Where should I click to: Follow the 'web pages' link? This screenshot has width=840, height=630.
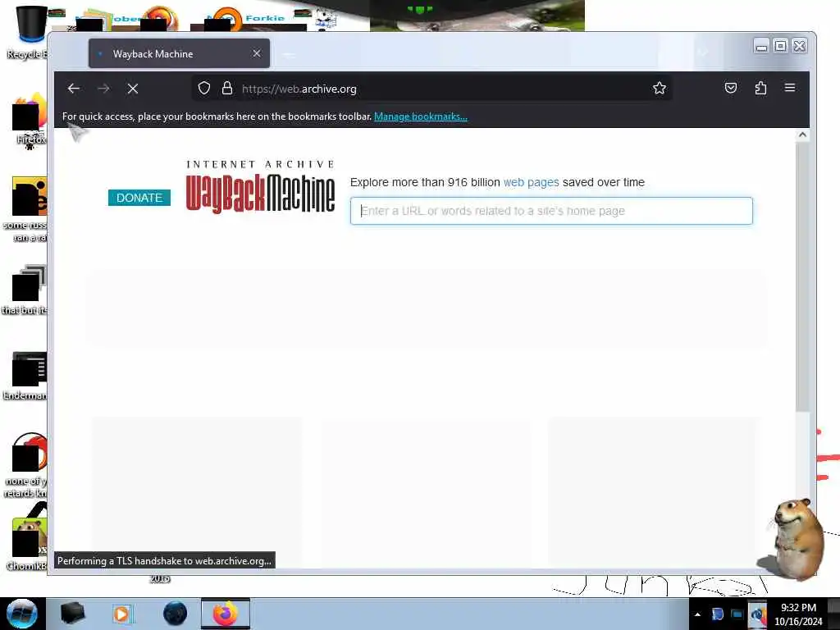(531, 182)
